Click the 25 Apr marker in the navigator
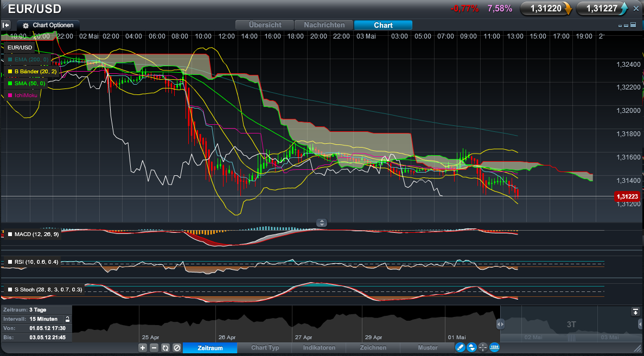Viewport: 644px width, 356px height. tap(150, 337)
